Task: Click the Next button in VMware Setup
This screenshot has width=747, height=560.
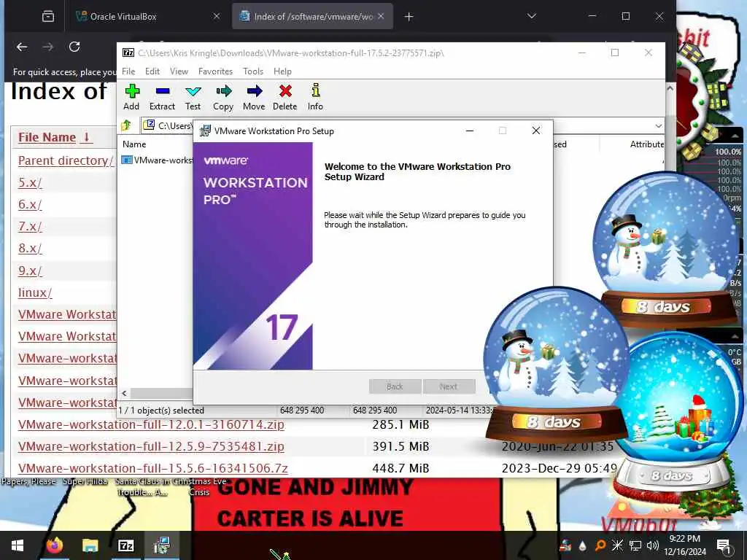Action: [x=449, y=386]
